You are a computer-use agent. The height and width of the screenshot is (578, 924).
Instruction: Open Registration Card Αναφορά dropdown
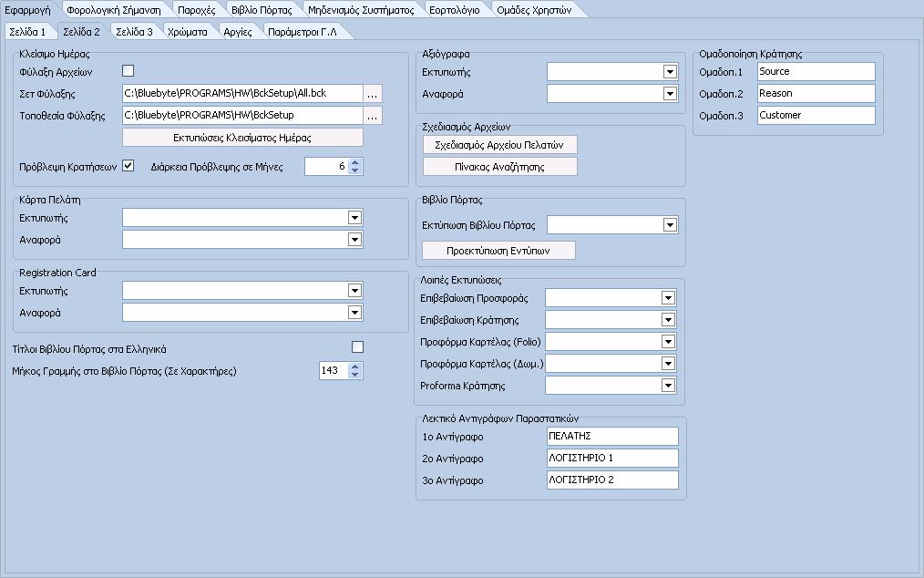[x=354, y=312]
